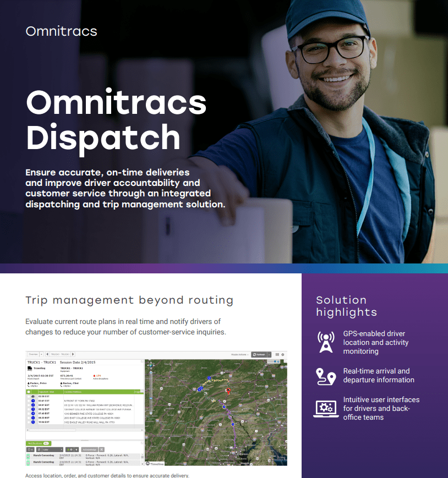Expand the Timeline panel at the map bottom
This screenshot has height=478, width=448.
click(155, 464)
